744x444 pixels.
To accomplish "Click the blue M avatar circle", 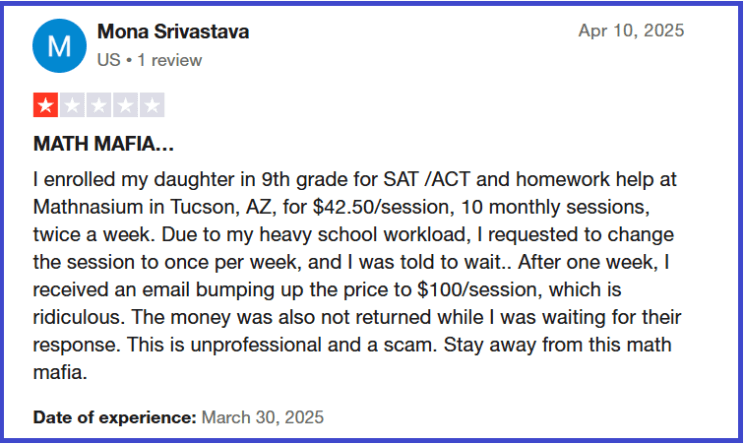I will point(59,45).
